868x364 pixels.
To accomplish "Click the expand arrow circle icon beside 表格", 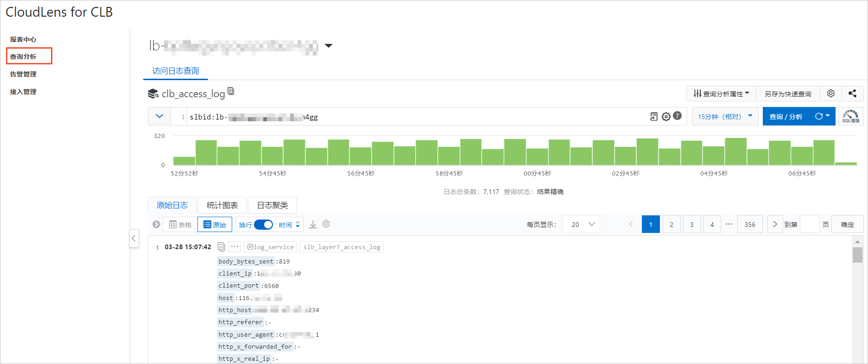I will coord(156,225).
